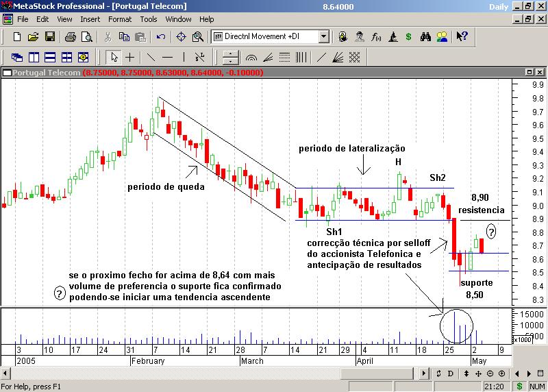Open the Window menu

(x=178, y=19)
